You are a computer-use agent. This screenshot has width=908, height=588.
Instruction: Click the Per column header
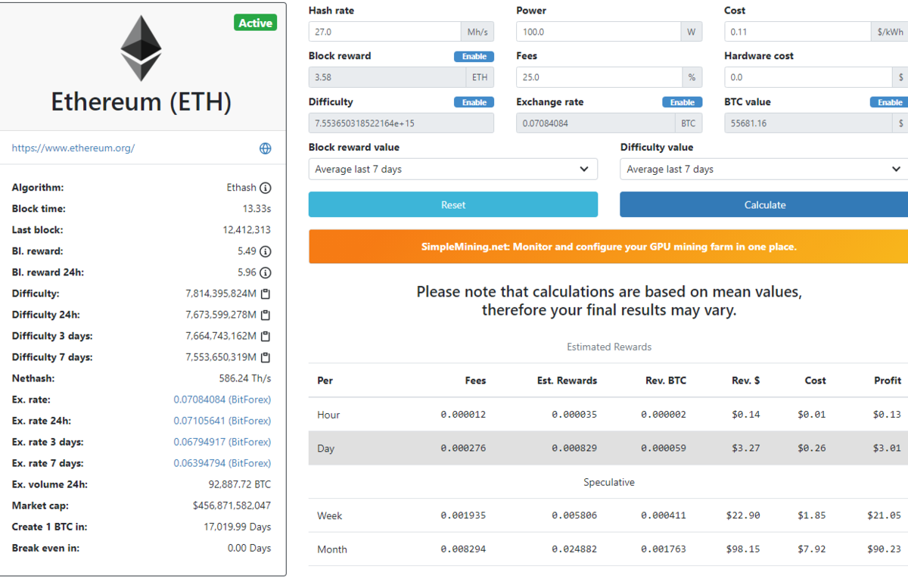[325, 381]
